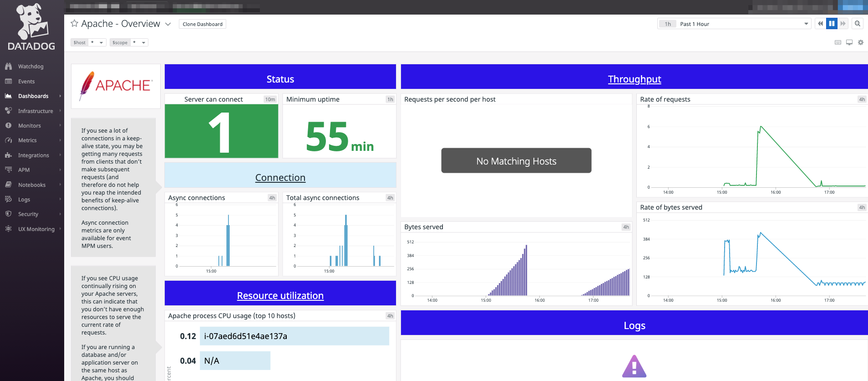Star the Apache - Overview dashboard
Image resolution: width=868 pixels, height=381 pixels.
[x=74, y=23]
